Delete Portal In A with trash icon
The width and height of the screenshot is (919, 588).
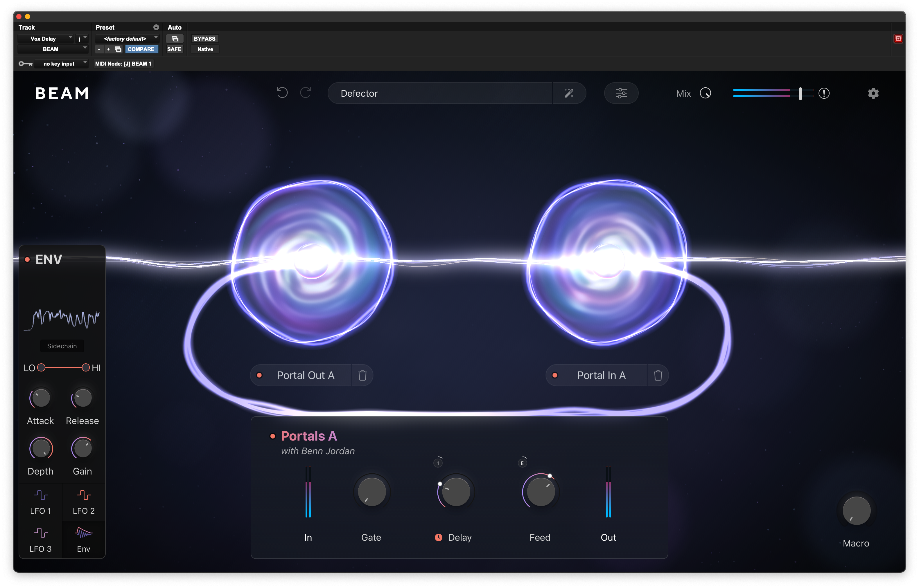658,375
